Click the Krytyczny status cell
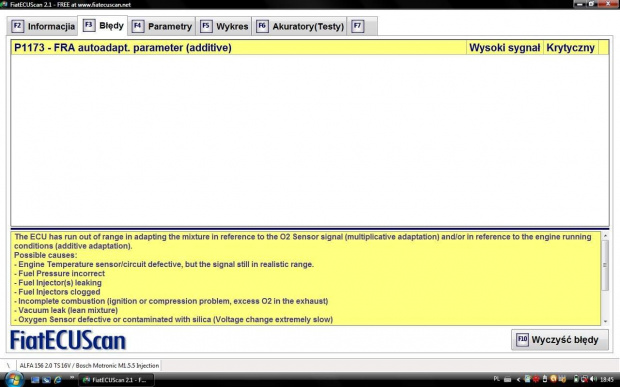 570,47
